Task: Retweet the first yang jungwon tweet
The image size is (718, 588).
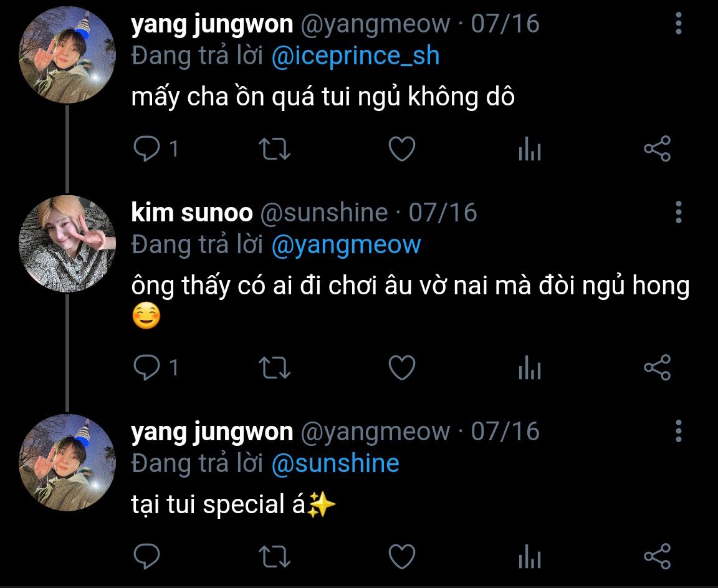Action: (x=274, y=149)
